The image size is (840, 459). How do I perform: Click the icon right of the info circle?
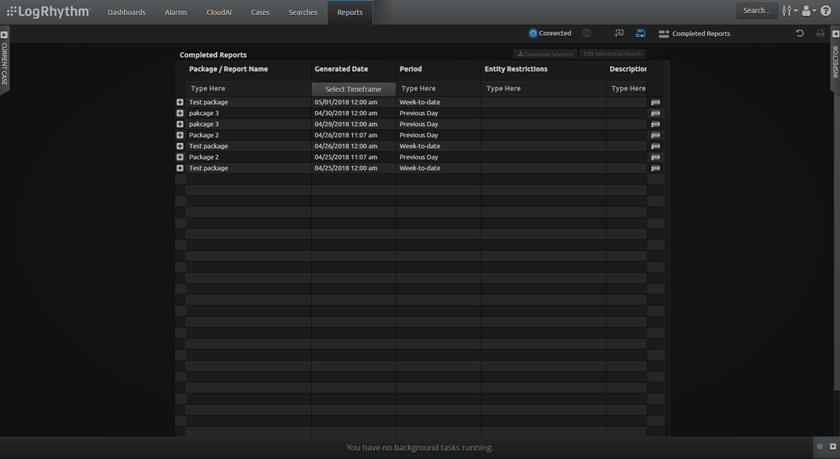pyautogui.click(x=619, y=33)
